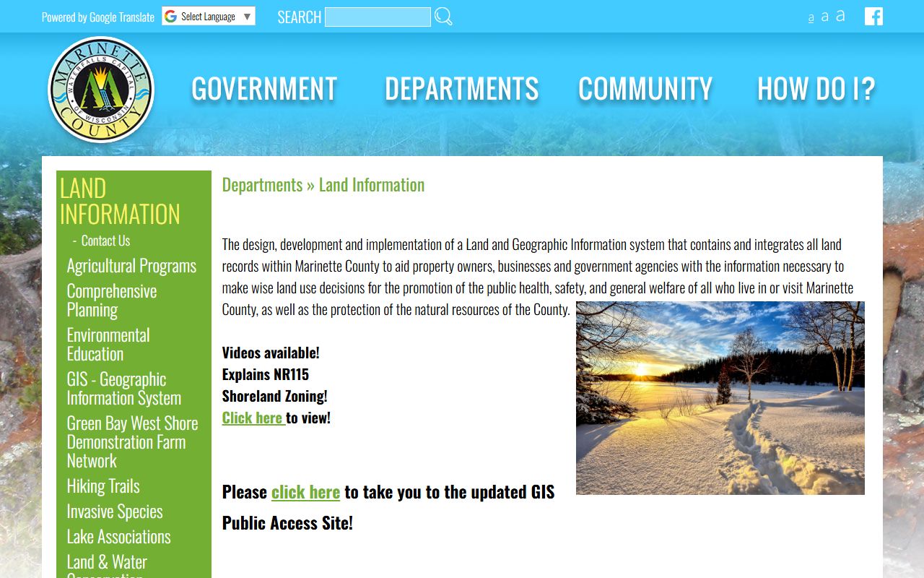Click the snowy sunset photo
The height and width of the screenshot is (578, 924).
click(720, 398)
